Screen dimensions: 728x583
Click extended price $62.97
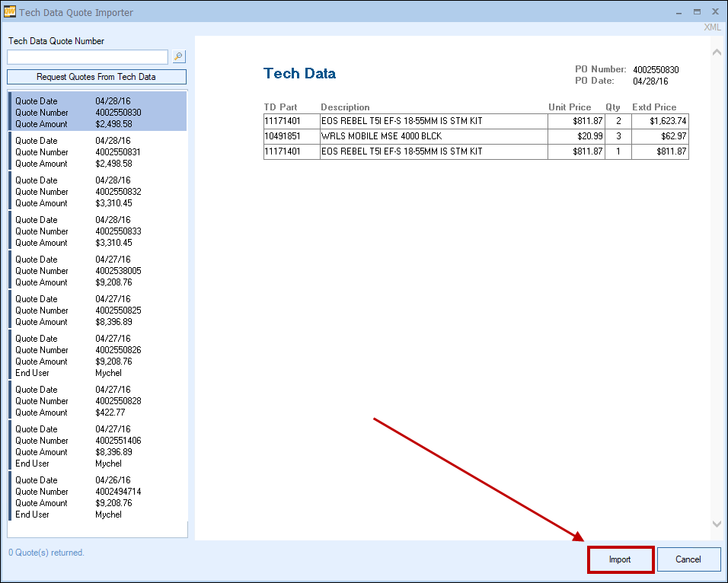point(674,136)
